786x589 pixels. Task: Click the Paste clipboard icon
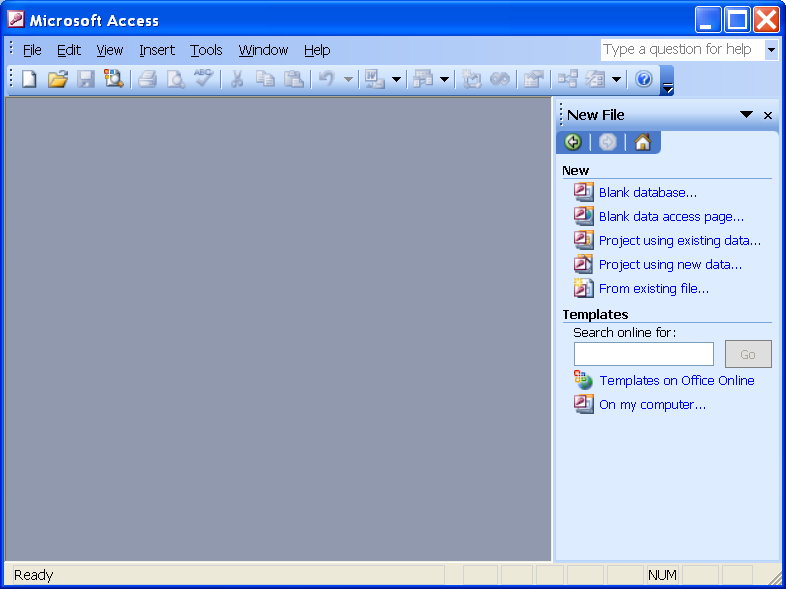(293, 79)
